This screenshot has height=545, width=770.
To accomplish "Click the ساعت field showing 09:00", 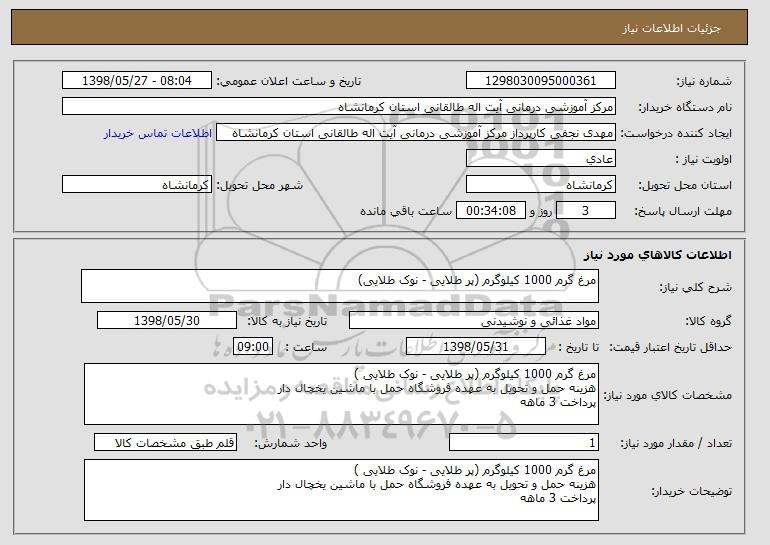I will tap(253, 347).
